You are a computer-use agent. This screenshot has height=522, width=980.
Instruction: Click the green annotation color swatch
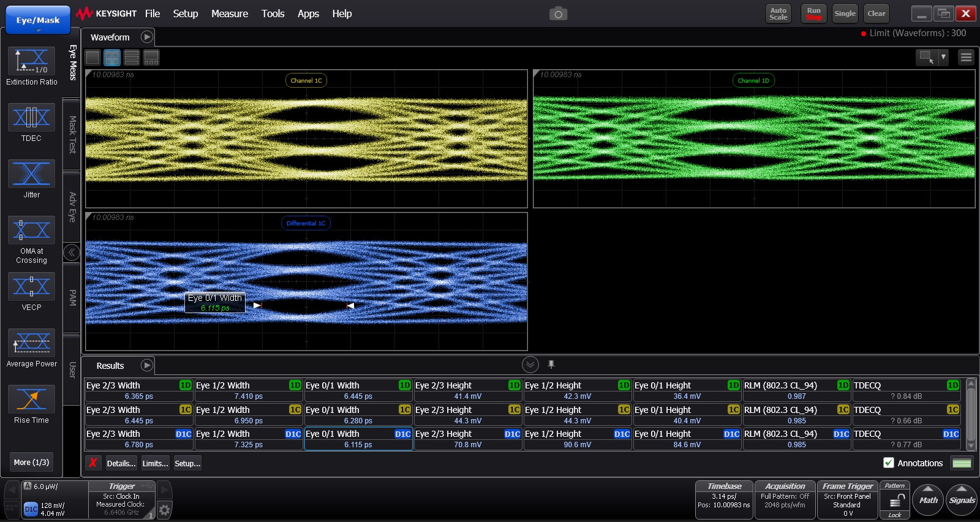pyautogui.click(x=962, y=463)
